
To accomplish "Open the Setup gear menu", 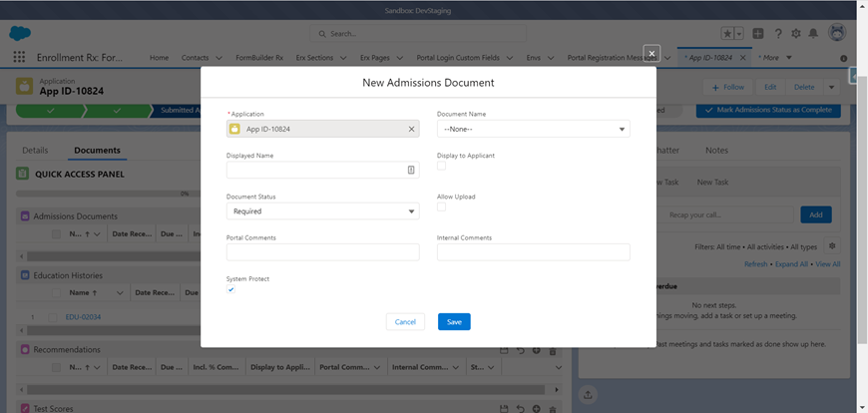I will click(x=797, y=33).
